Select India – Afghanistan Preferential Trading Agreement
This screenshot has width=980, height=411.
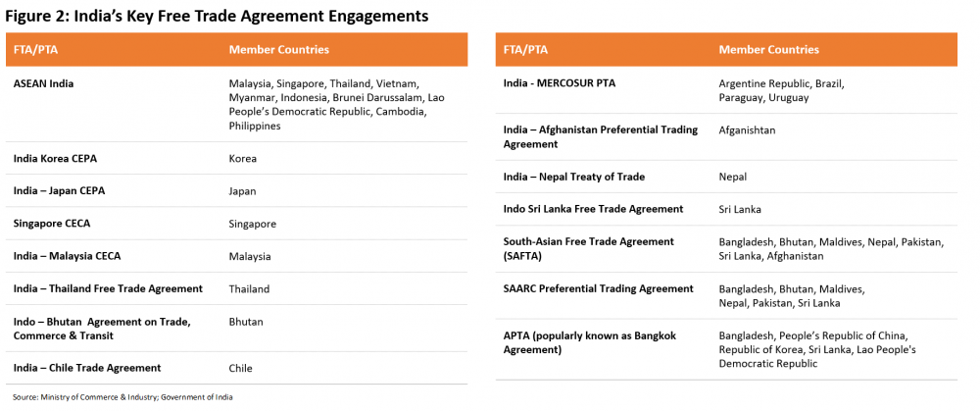(x=601, y=136)
